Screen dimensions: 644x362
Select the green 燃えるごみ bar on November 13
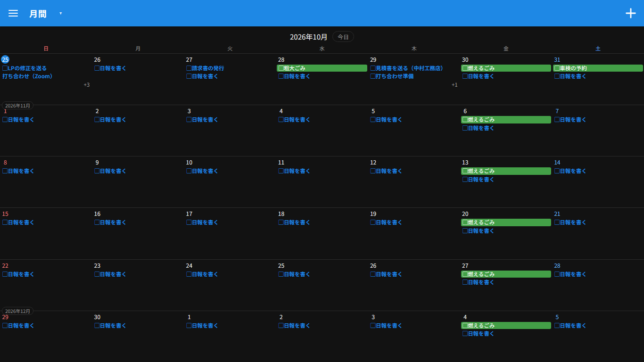(x=506, y=171)
